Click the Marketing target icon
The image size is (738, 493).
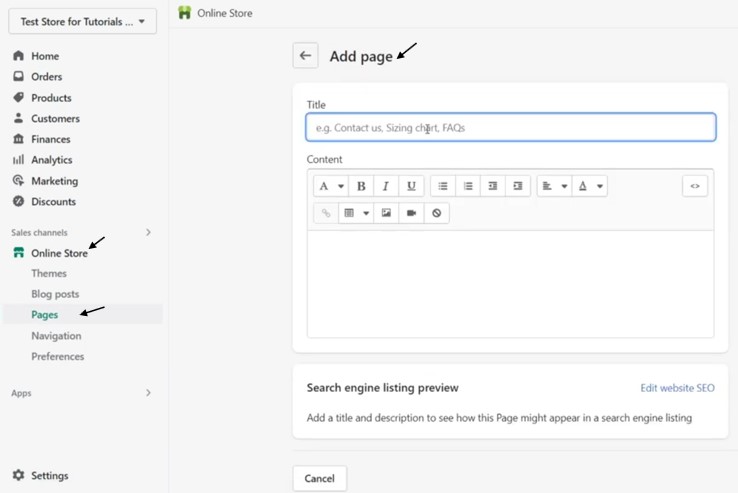tap(18, 180)
